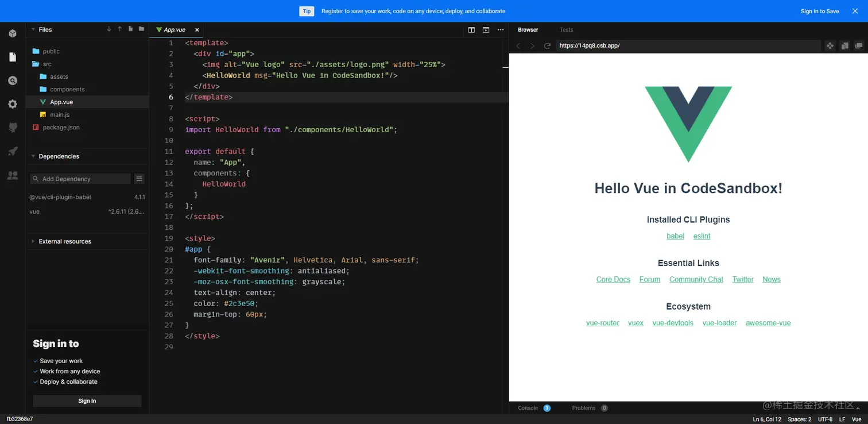This screenshot has width=868, height=424.
Task: Open the Twitter link in preview
Action: click(x=743, y=279)
